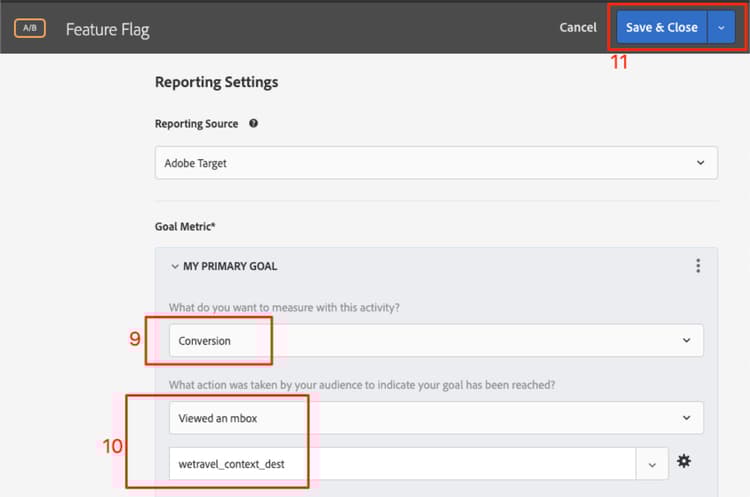Click the MY PRIMARY GOAL title text

tap(230, 267)
